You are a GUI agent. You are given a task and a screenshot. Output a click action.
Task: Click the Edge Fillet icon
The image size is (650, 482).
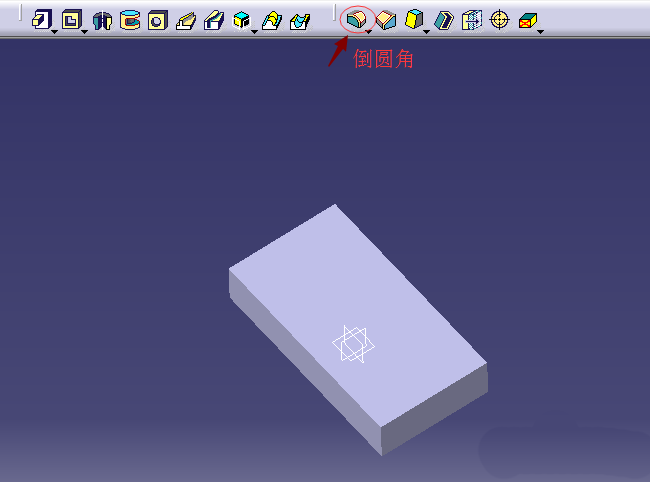tap(357, 19)
